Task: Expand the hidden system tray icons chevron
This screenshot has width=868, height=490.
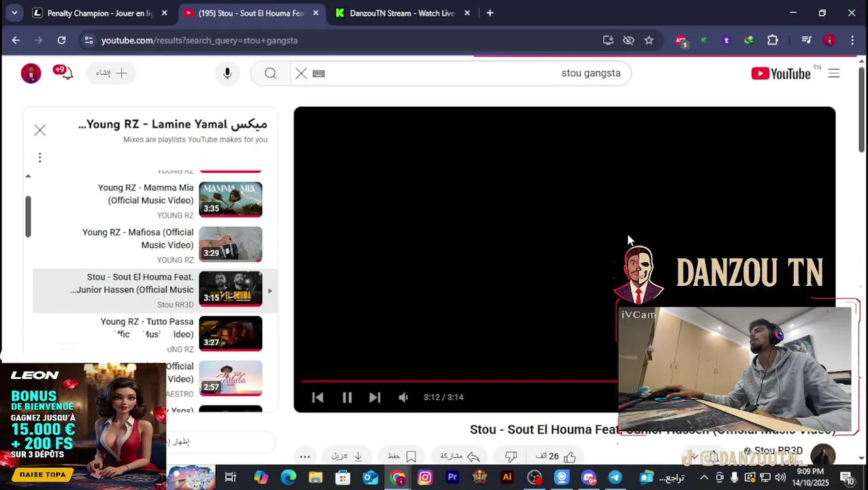Action: (704, 477)
